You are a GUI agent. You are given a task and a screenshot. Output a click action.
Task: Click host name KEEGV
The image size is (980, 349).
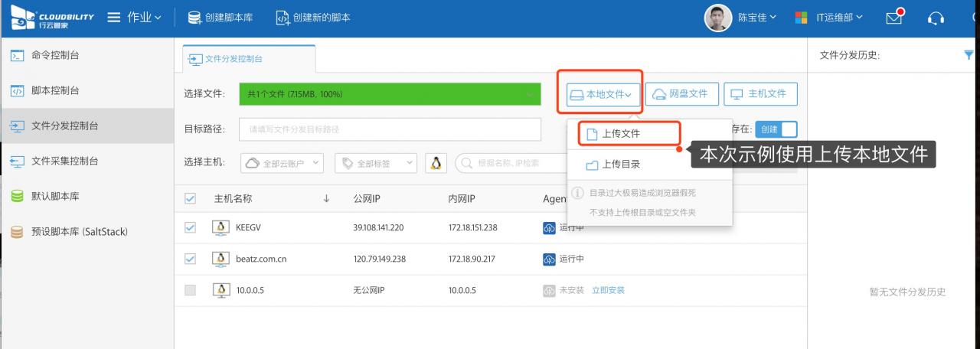point(249,227)
